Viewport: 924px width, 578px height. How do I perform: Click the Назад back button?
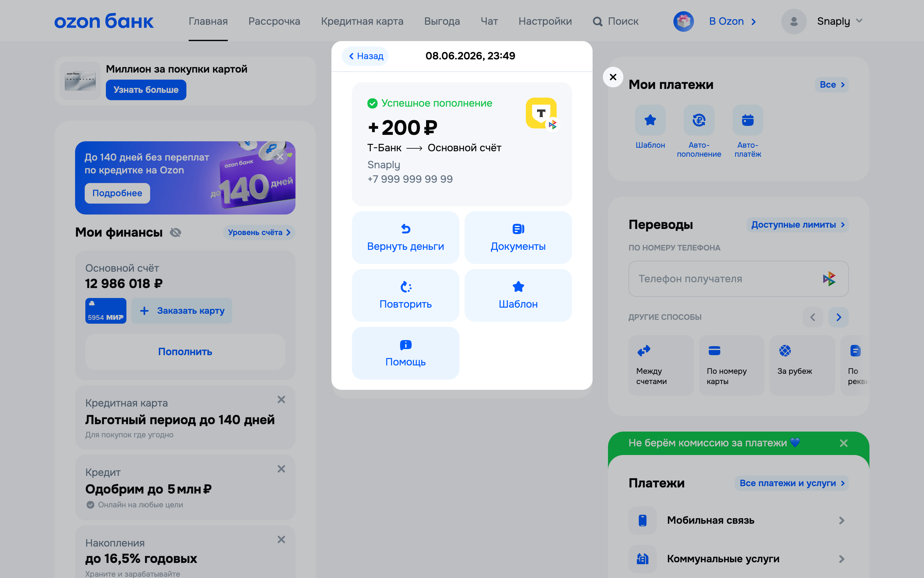pyautogui.click(x=365, y=56)
